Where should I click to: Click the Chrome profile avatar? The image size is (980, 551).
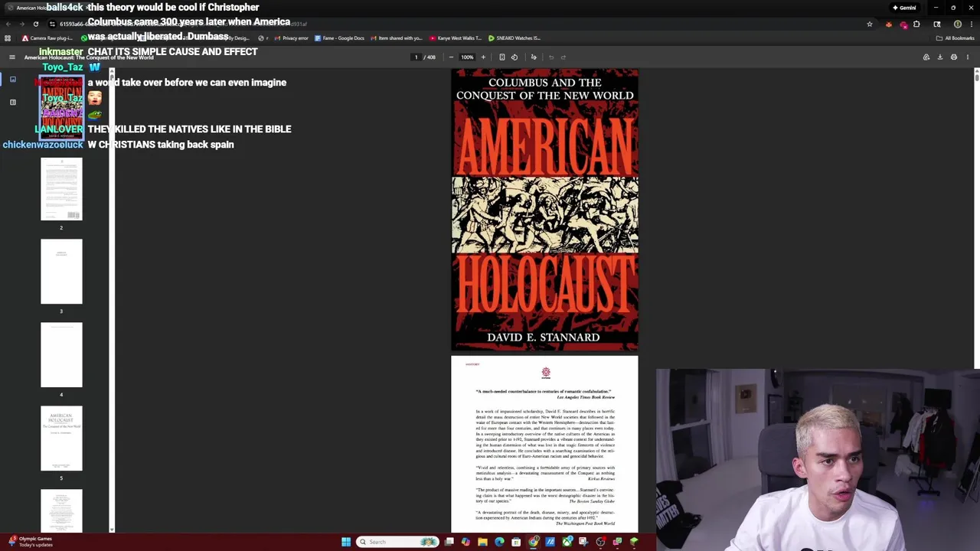pyautogui.click(x=957, y=24)
